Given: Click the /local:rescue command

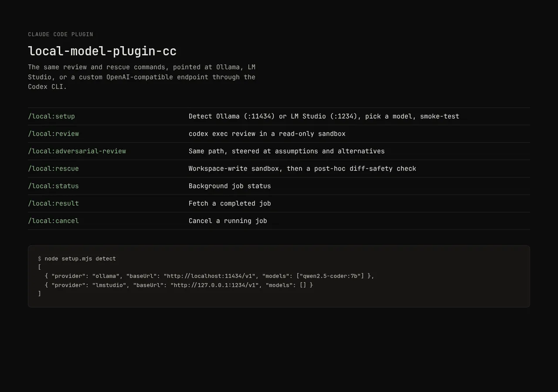Looking at the screenshot, I should (x=54, y=169).
